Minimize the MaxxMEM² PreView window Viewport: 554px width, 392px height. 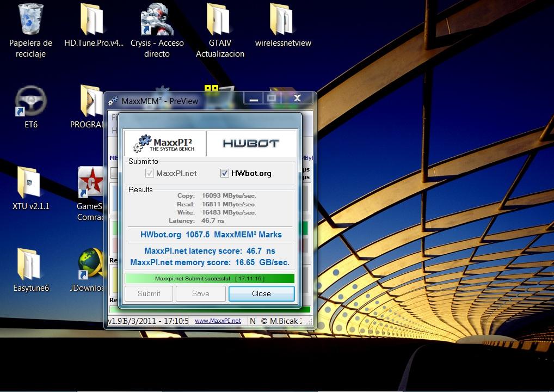tap(254, 99)
